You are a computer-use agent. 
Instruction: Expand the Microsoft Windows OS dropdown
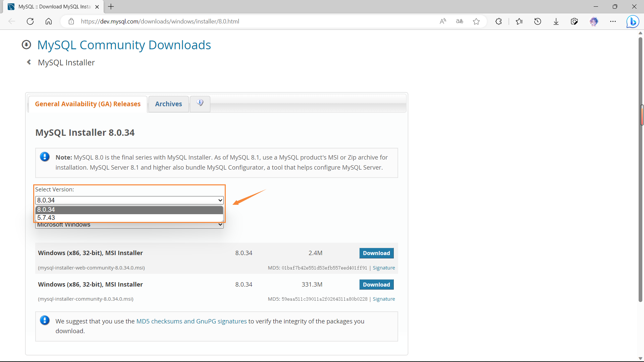pos(129,225)
